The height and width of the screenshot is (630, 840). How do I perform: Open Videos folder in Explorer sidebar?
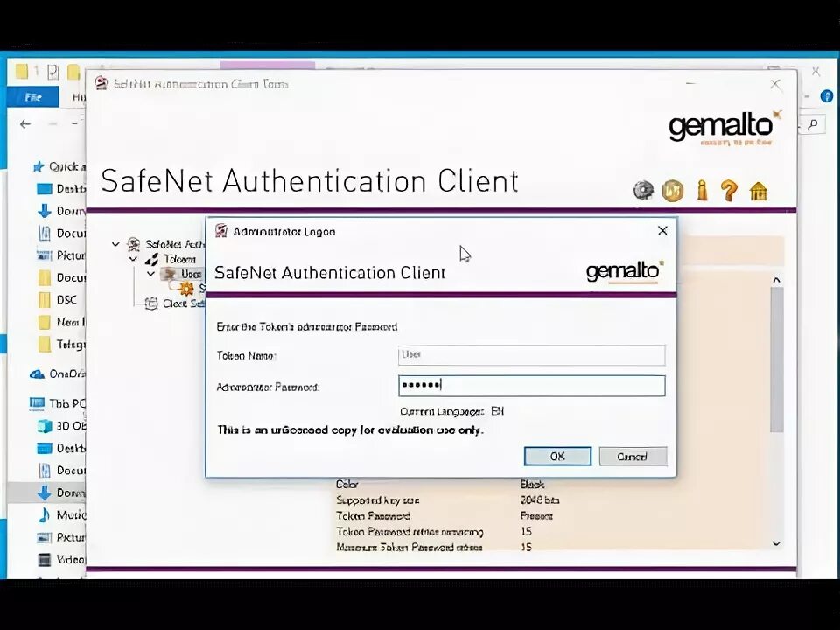pyautogui.click(x=61, y=560)
